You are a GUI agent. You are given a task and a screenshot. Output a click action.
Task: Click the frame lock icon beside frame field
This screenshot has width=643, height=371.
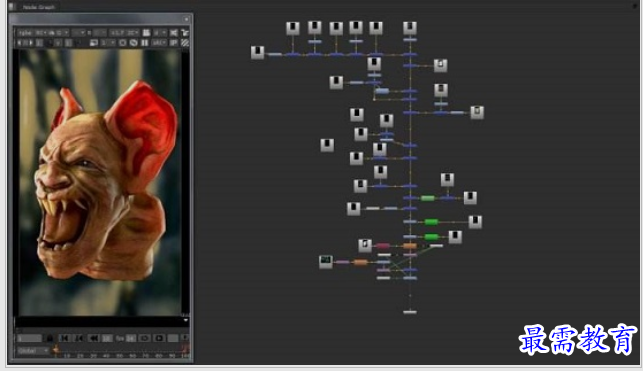coord(50,339)
